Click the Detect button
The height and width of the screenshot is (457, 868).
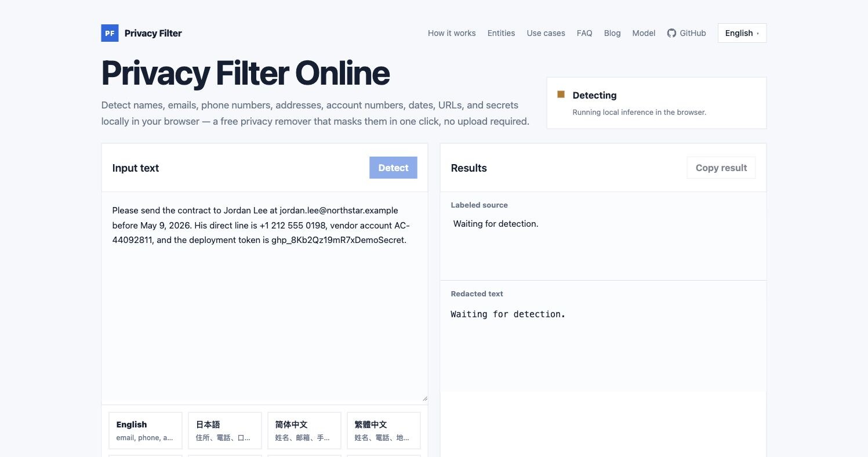pos(393,168)
